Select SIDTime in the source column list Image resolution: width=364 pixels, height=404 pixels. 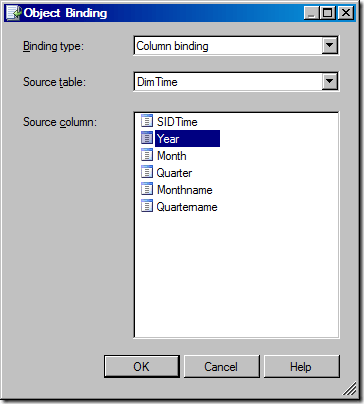[177, 122]
